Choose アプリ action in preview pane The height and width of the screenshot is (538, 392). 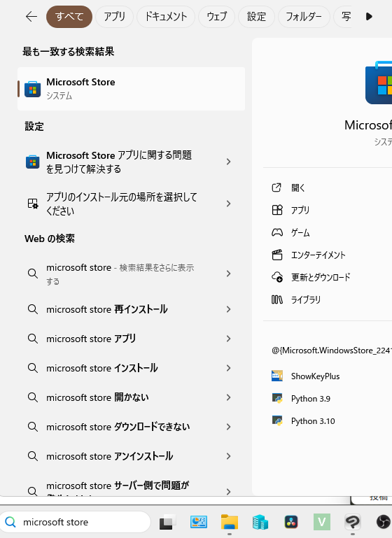tap(300, 210)
